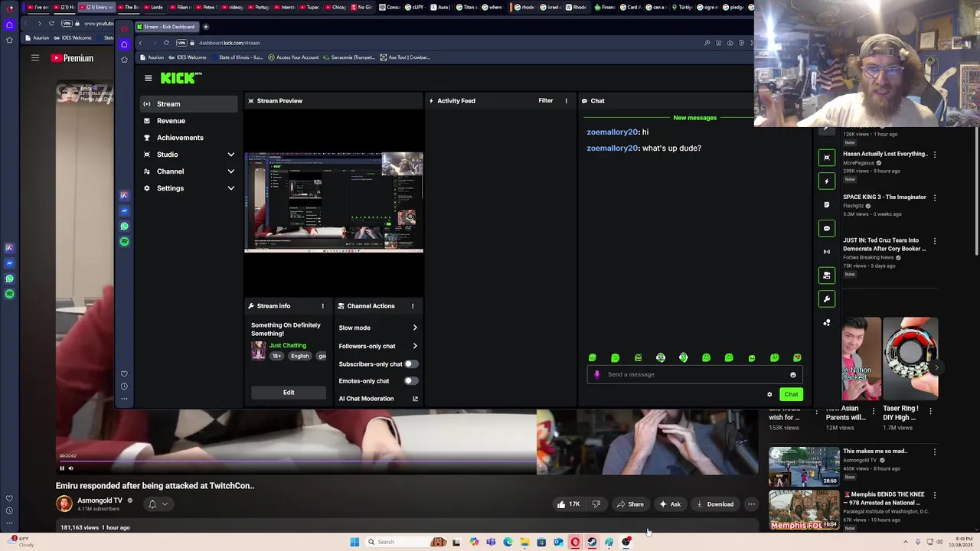Expand Followers-only chat options arrow

pyautogui.click(x=415, y=346)
